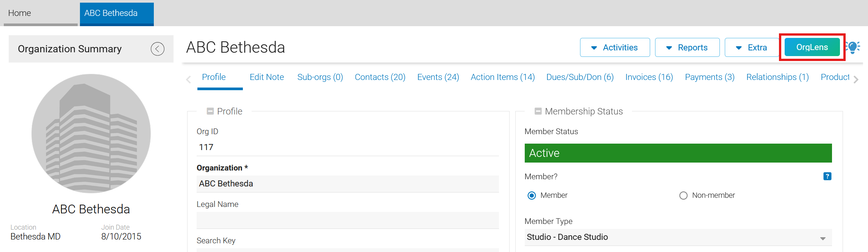868x252 pixels.
Task: Collapse the Membership Status section
Action: click(538, 111)
